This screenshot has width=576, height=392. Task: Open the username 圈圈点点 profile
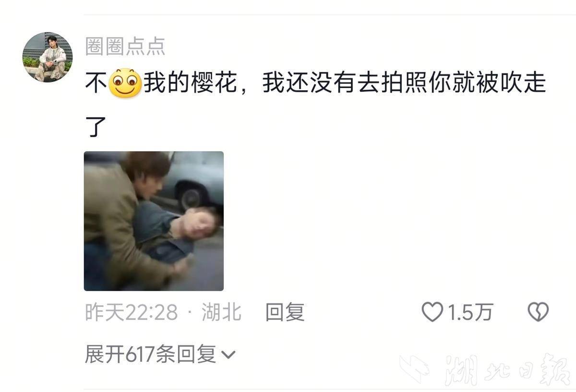(x=125, y=46)
